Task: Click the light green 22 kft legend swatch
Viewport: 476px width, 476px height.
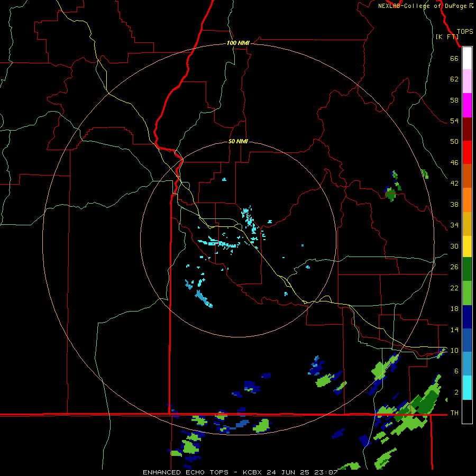Action: tap(467, 293)
